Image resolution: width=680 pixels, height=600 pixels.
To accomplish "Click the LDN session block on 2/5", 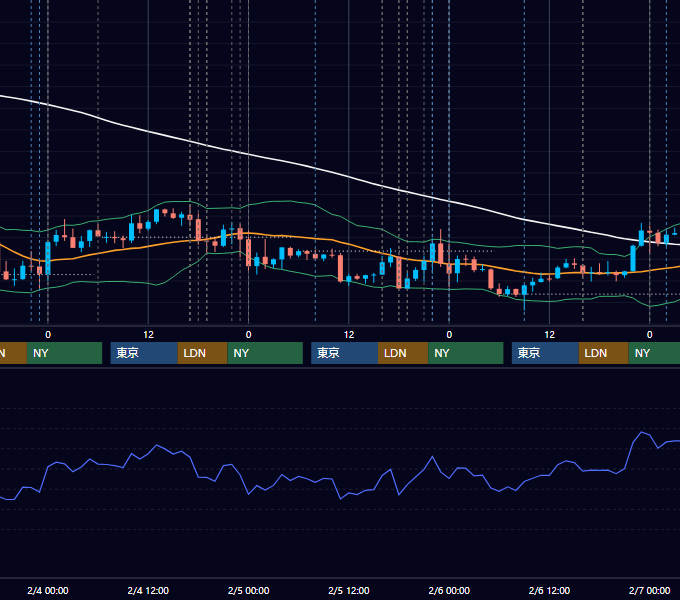I will tap(403, 353).
